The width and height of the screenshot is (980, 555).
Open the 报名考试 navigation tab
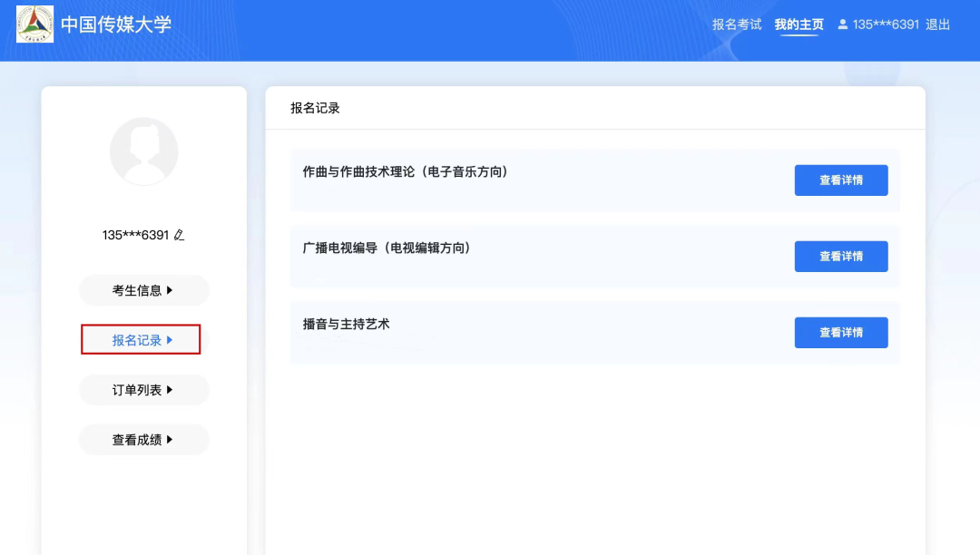(x=737, y=24)
